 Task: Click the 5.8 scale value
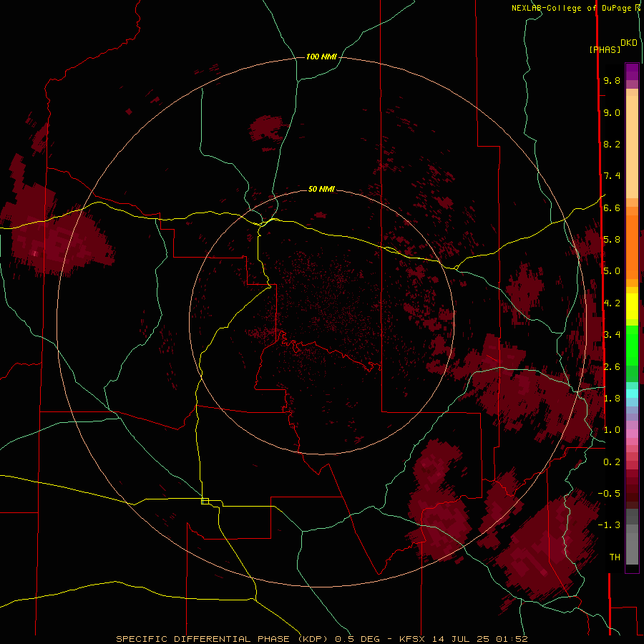pyautogui.click(x=612, y=240)
